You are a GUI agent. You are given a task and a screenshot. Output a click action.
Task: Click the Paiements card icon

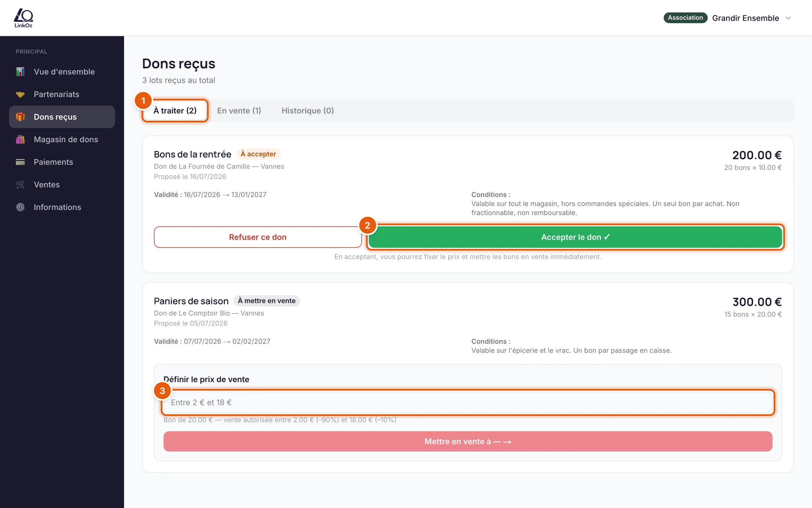20,162
